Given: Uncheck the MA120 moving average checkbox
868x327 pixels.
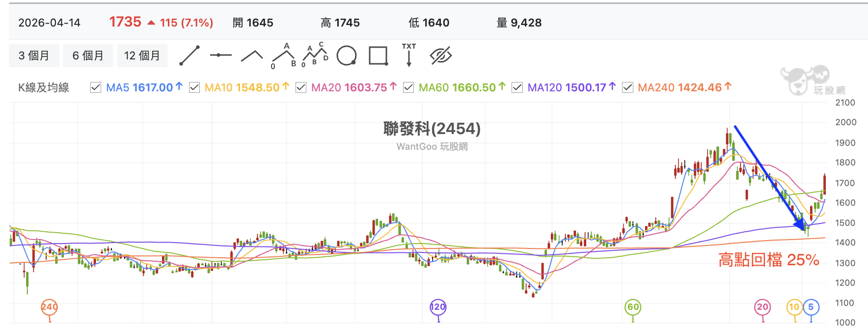Looking at the screenshot, I should (x=517, y=87).
